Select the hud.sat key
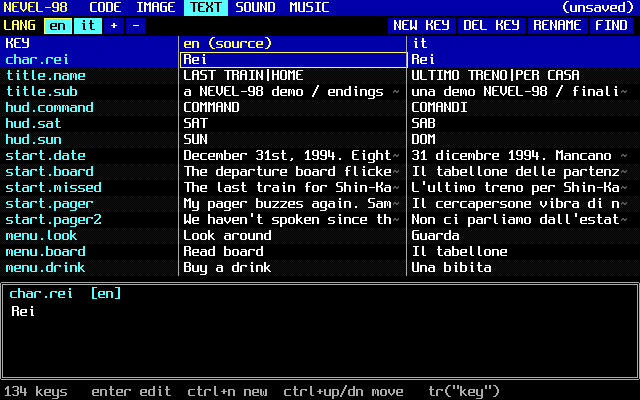Viewport: 640px width, 400px height. pyautogui.click(x=89, y=123)
